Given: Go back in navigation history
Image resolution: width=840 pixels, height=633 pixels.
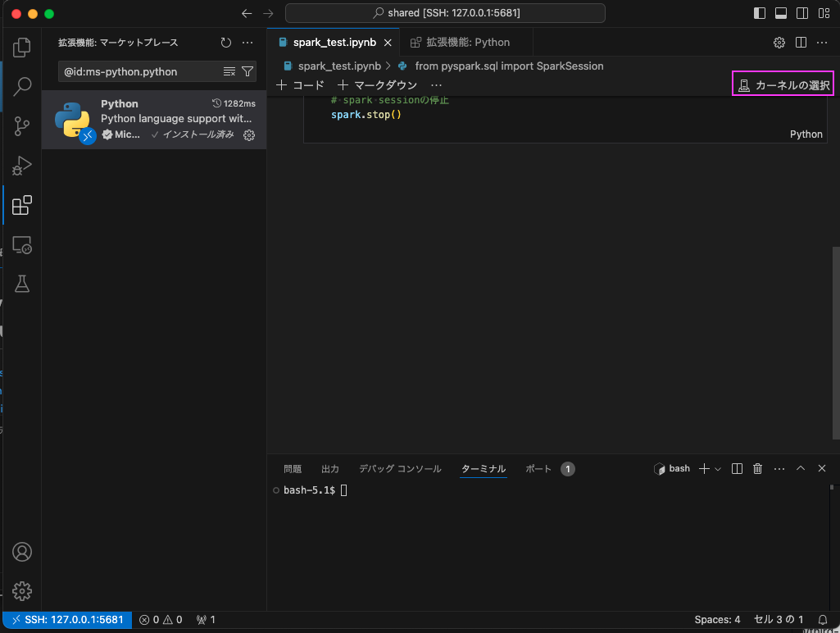Looking at the screenshot, I should [247, 13].
